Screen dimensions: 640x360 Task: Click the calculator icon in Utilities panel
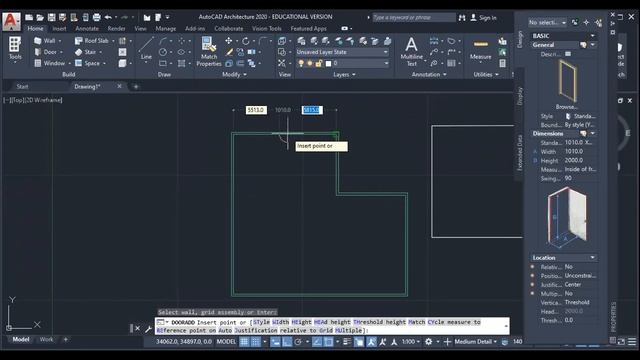coord(502,63)
